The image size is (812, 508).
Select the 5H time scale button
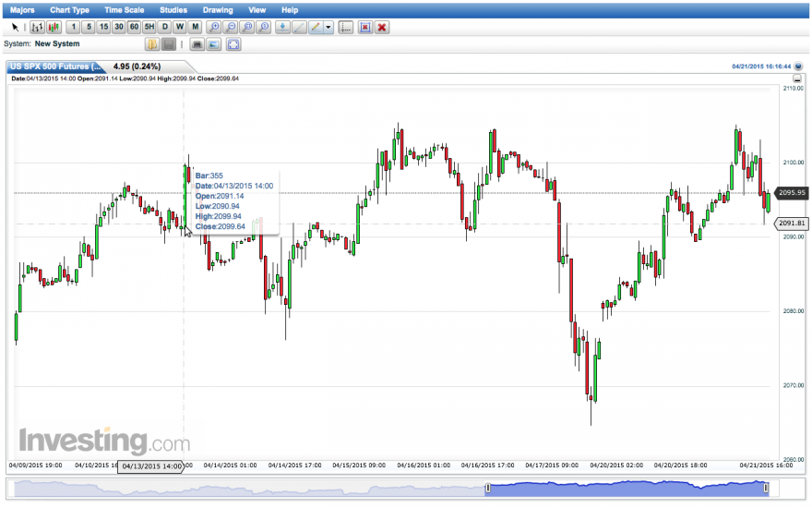coord(149,27)
